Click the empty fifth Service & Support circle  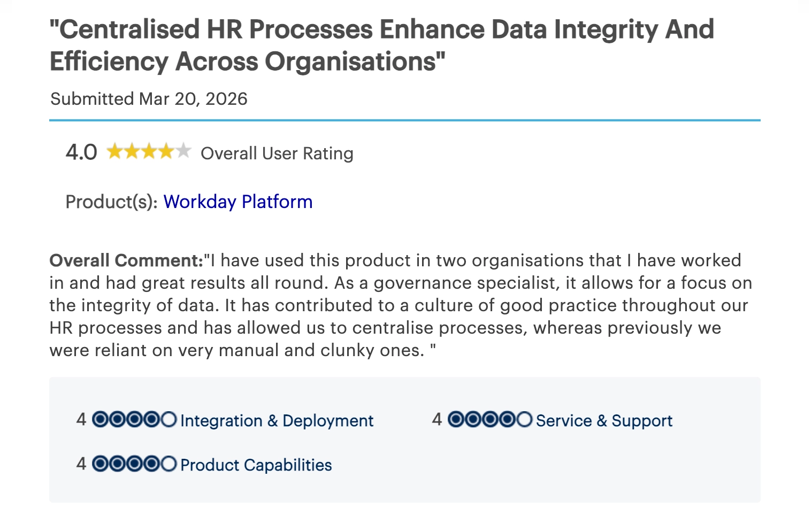click(524, 420)
